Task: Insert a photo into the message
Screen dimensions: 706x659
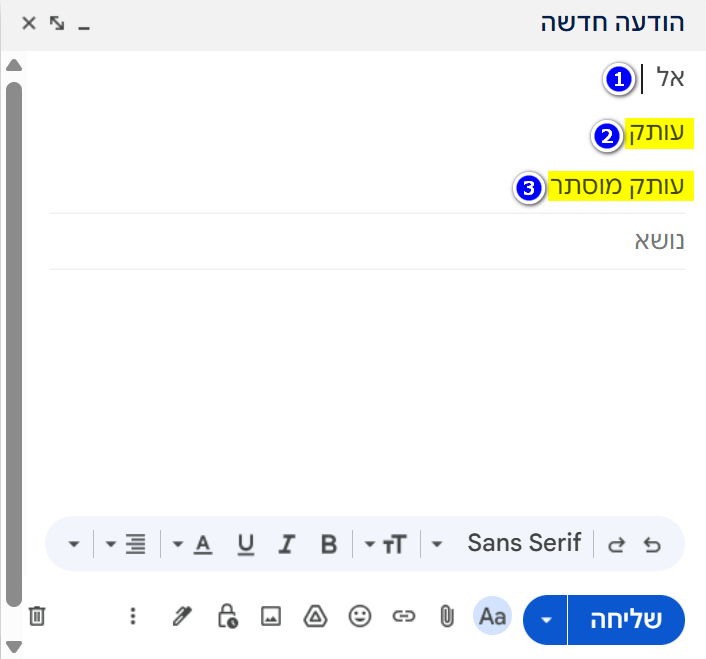Action: [271, 617]
